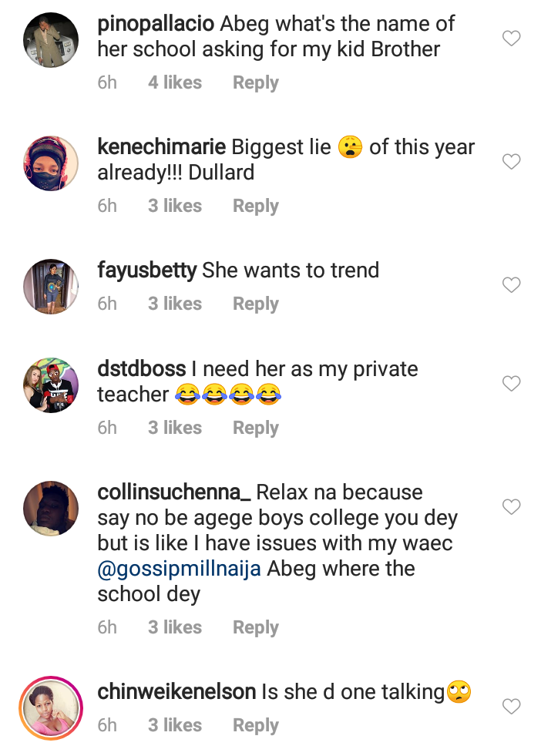Open chinweikenelson's story ring avatar
Screen dimensions: 541x756
pos(50,707)
